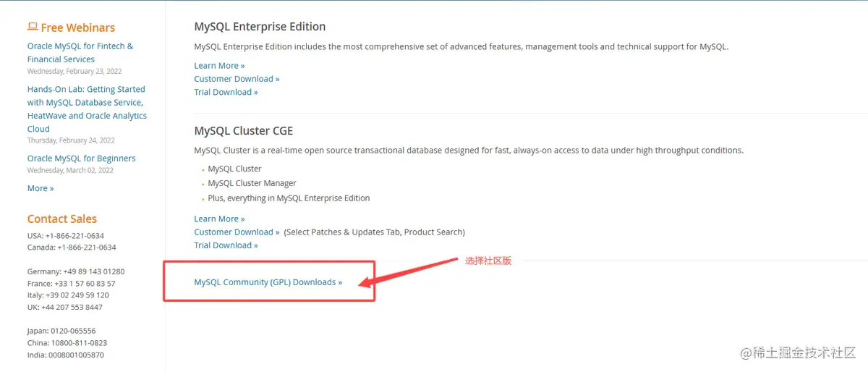Open Customer Download for Enterprise Edition
868x372 pixels.
tap(237, 79)
